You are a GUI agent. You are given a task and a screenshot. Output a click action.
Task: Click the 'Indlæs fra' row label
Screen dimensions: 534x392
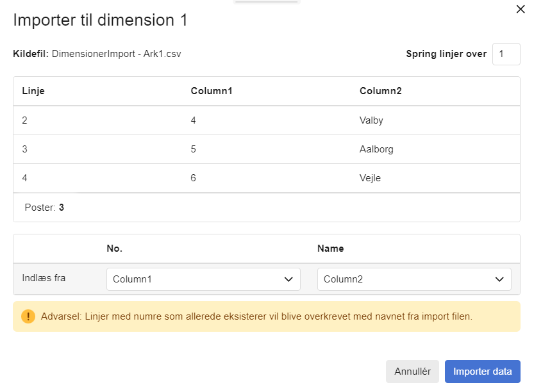coord(44,278)
